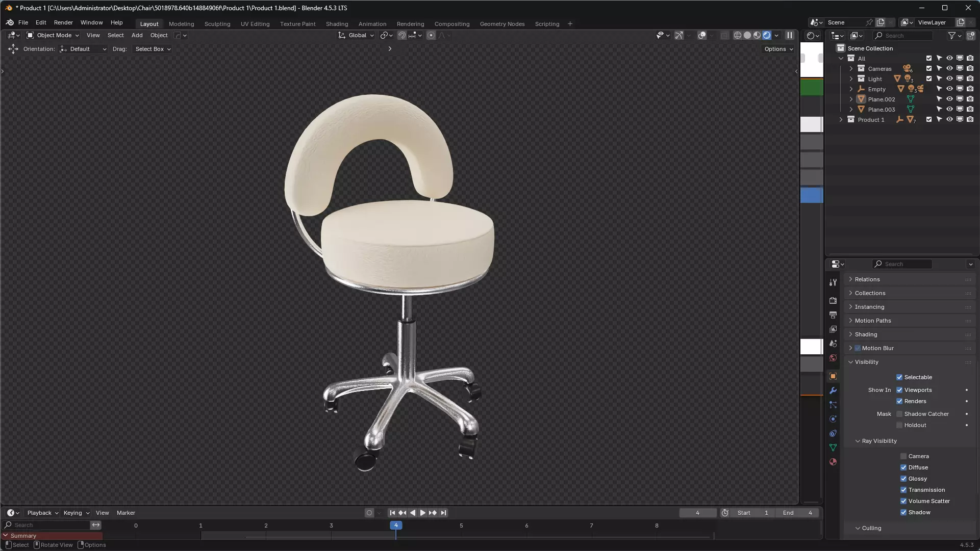Open the Scene properties tab
Viewport: 980px width, 551px height.
click(x=833, y=344)
